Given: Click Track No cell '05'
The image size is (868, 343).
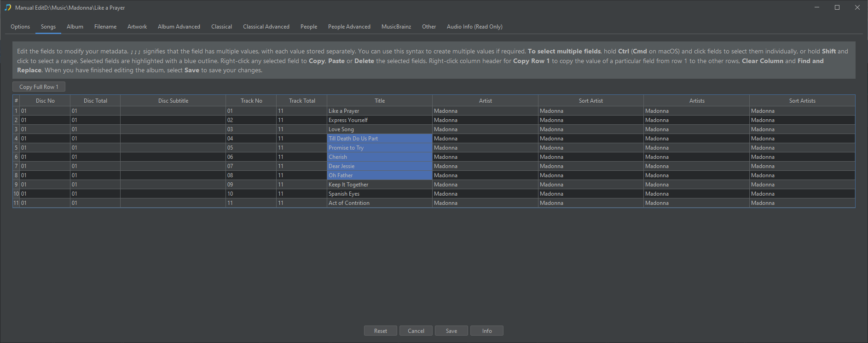Looking at the screenshot, I should click(251, 148).
